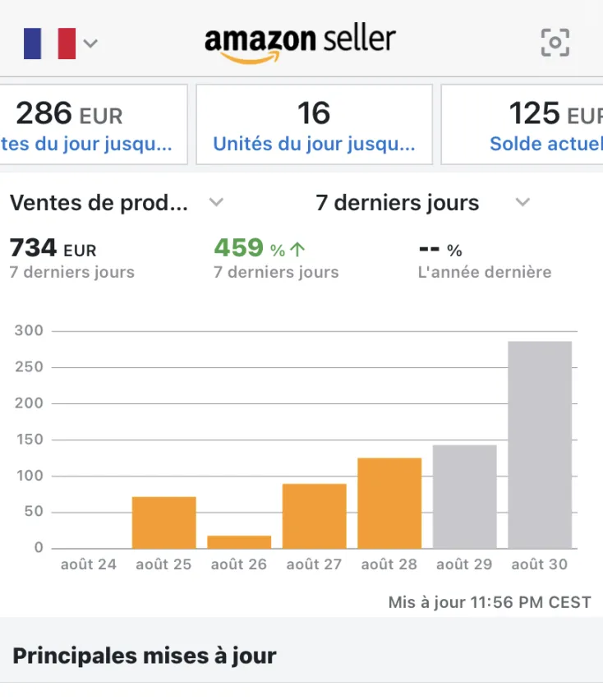Open the 286 EUR daily sales card

pyautogui.click(x=94, y=125)
